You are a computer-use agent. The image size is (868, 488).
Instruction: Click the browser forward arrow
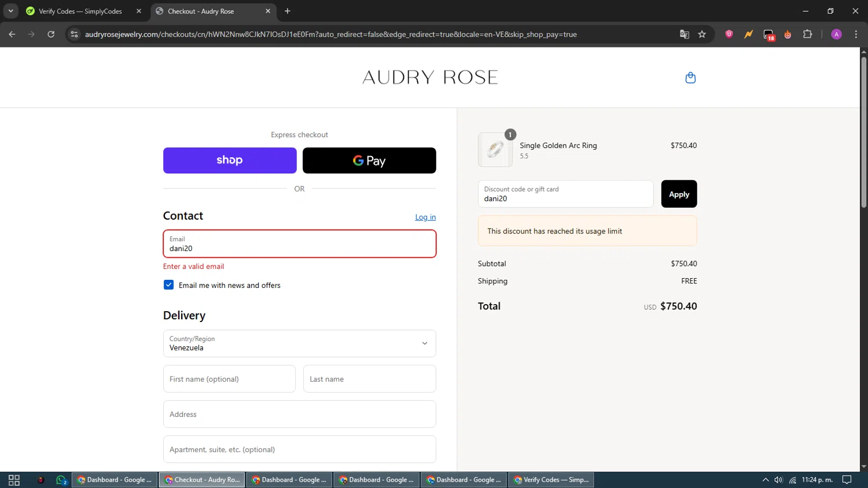[x=31, y=34]
